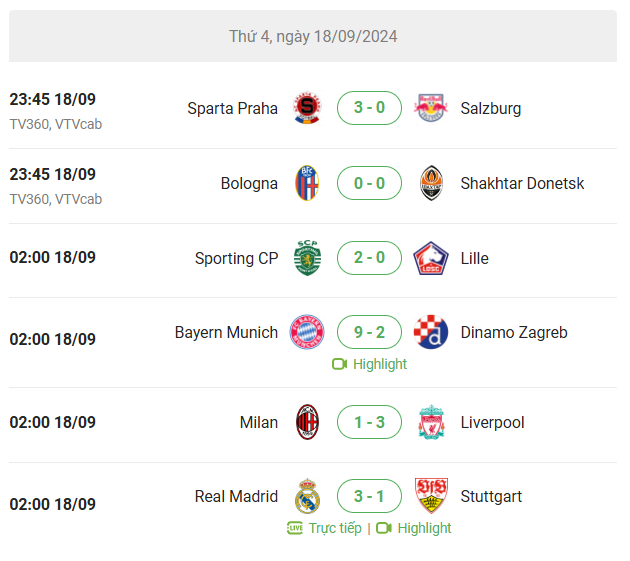Viewport: 630px width, 561px height.
Task: Click the date header Thứ 4, ngày 18/09/2024
Action: [x=313, y=36]
